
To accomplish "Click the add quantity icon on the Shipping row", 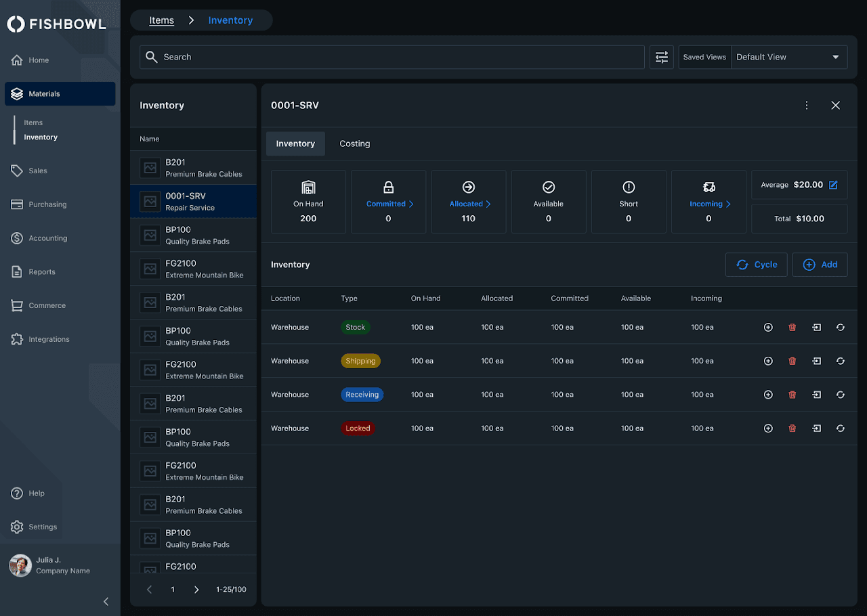I will [x=768, y=361].
